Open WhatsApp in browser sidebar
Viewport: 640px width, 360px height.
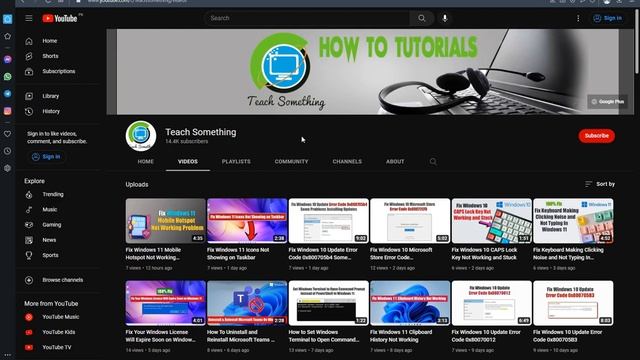pos(7,76)
